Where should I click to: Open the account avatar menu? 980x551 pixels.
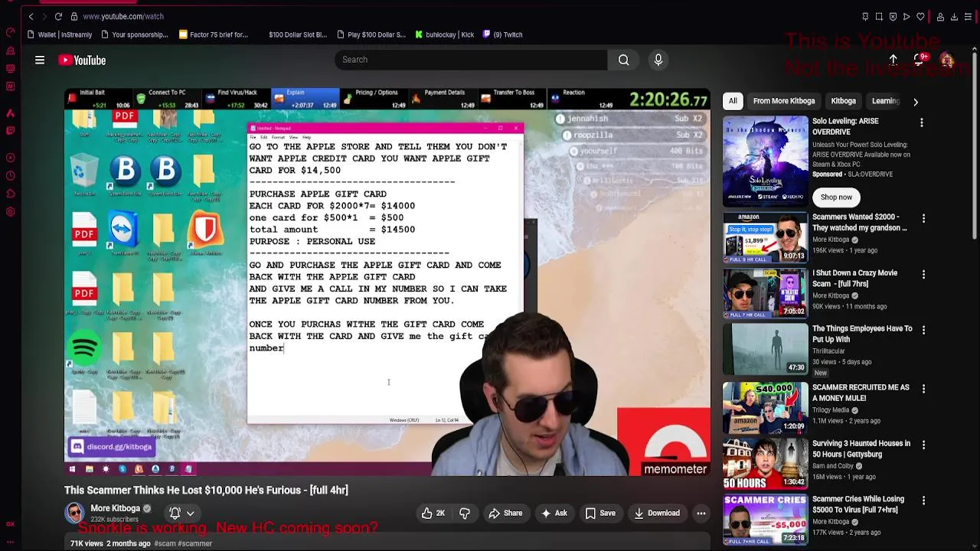coord(947,60)
